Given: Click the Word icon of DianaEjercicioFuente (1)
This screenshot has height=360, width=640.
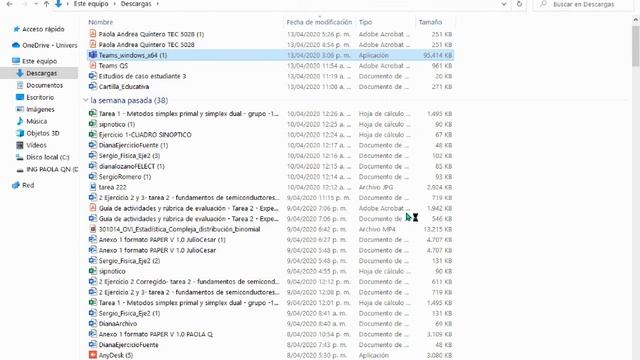Looking at the screenshot, I should (x=93, y=145).
